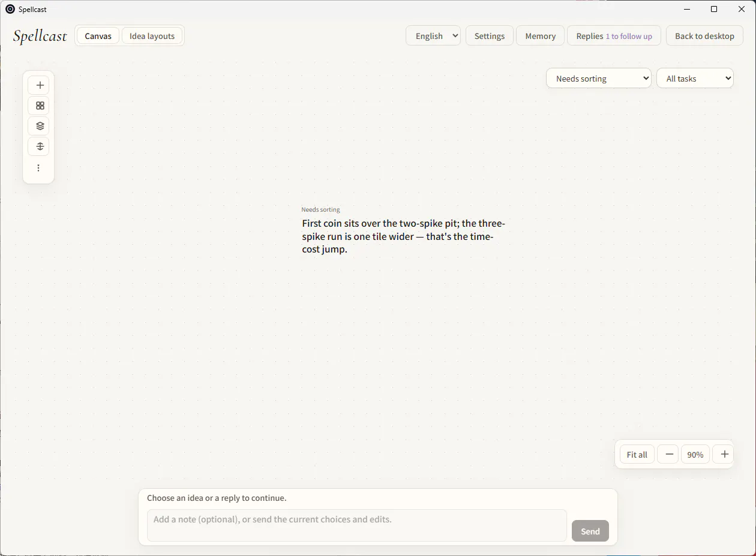Click the Spellcast logo heading
The width and height of the screenshot is (756, 556).
(40, 36)
